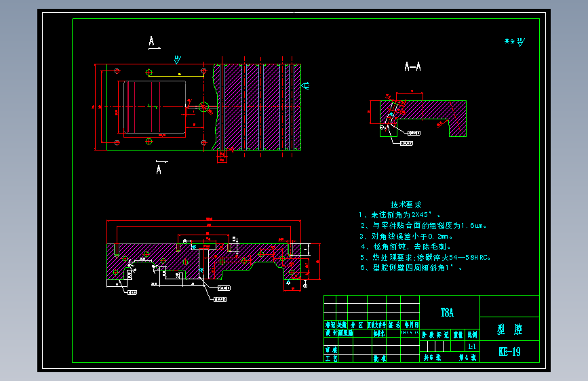The height and width of the screenshot is (381, 588).
Task: Select the "技术要求" heading text
Action: [x=406, y=205]
